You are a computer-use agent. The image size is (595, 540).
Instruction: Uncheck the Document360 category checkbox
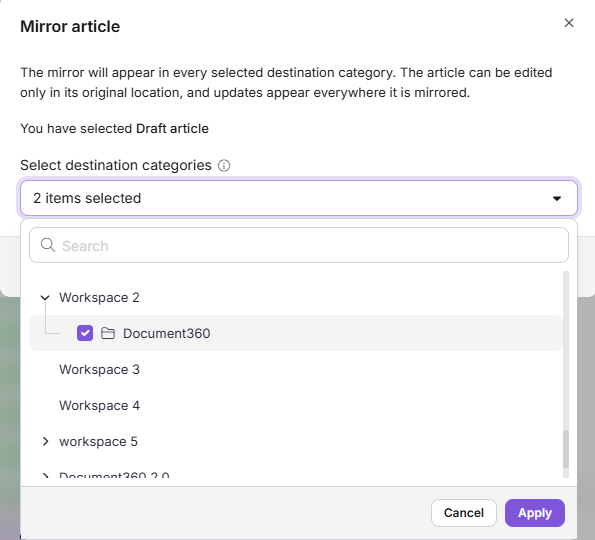[x=85, y=333]
